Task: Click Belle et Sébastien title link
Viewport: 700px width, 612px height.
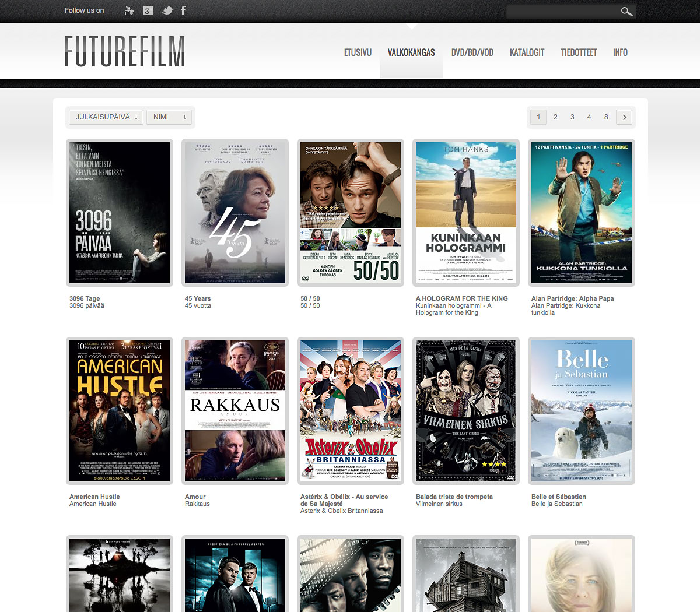Action: (x=559, y=497)
